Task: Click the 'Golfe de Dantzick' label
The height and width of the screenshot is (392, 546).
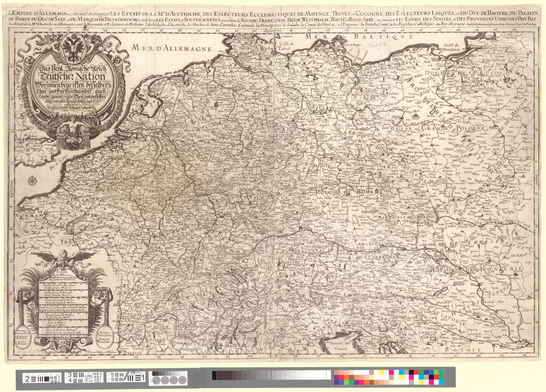Action: point(452,47)
